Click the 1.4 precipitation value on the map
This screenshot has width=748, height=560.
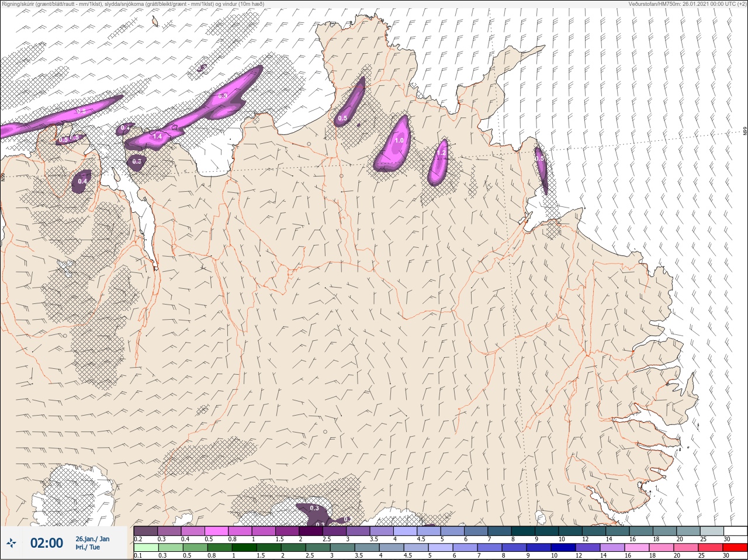(x=157, y=136)
